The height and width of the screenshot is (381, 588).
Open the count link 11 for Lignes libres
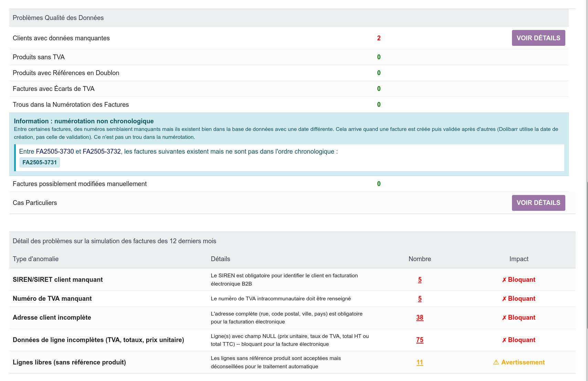coord(420,362)
